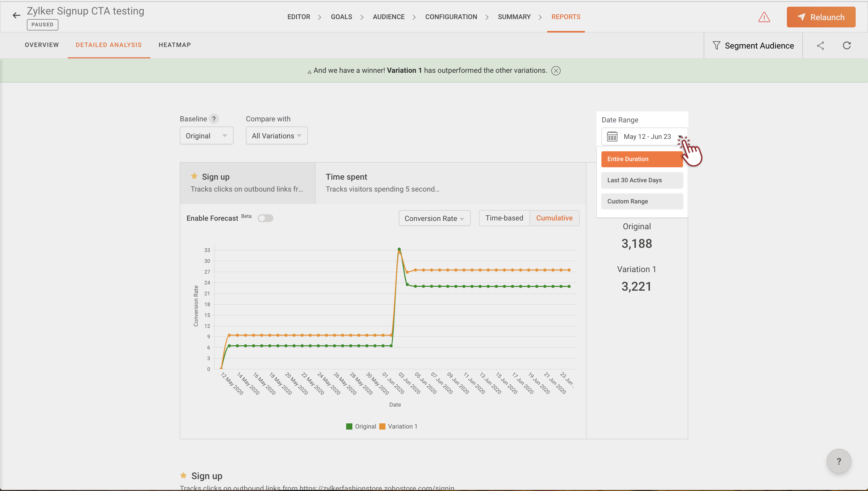Click the Baseline help question mark

click(x=214, y=119)
